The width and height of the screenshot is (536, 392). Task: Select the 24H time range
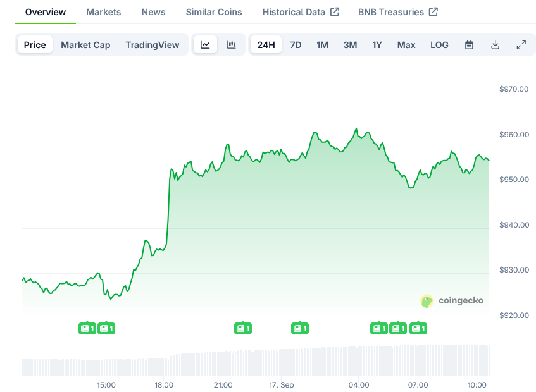pos(266,45)
